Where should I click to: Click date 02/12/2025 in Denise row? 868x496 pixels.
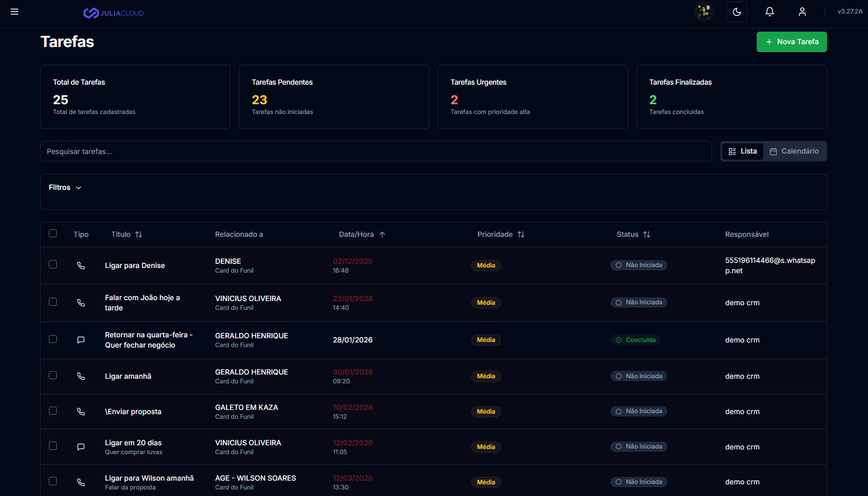point(353,261)
